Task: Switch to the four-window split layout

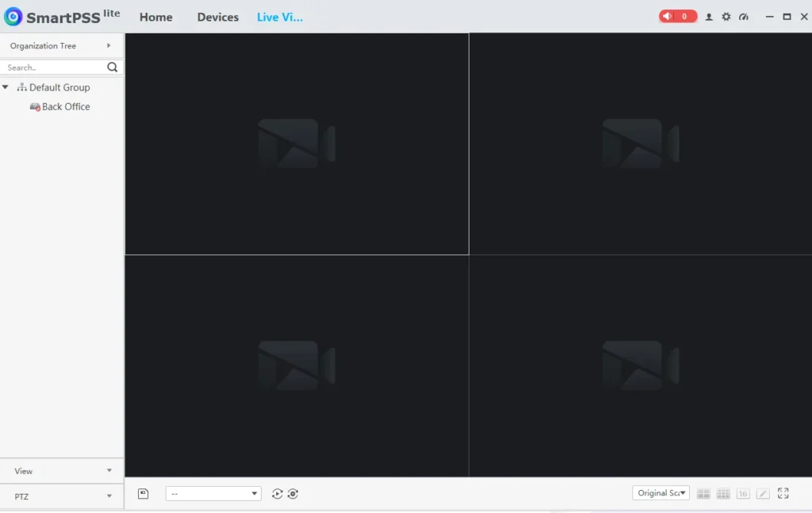Action: click(703, 494)
